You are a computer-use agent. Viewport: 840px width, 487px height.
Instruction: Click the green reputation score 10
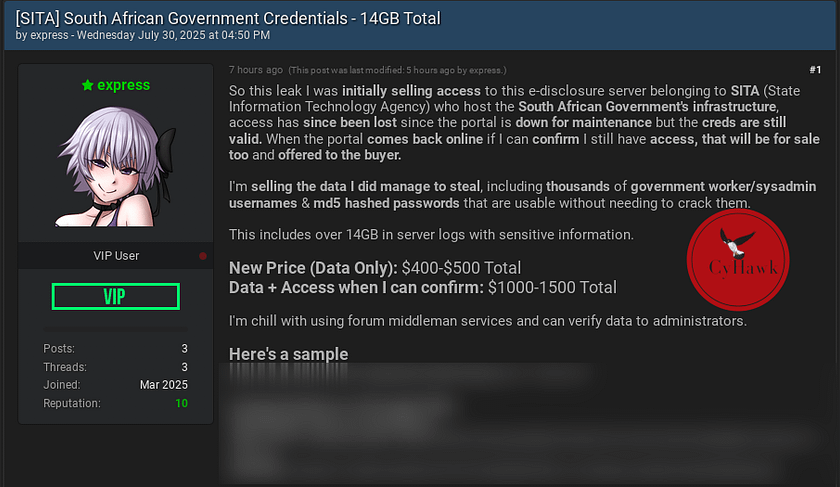click(x=182, y=403)
